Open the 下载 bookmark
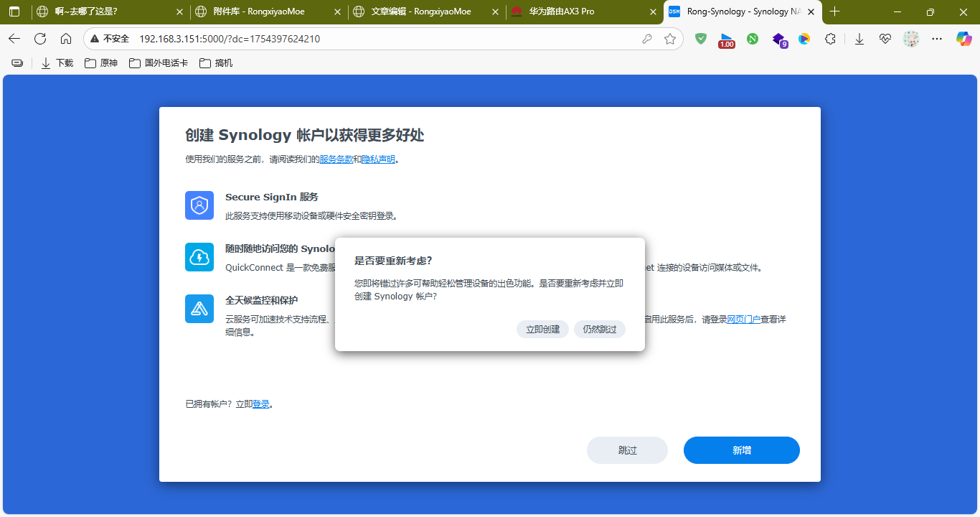Screen dimensions: 980x517 (57, 63)
